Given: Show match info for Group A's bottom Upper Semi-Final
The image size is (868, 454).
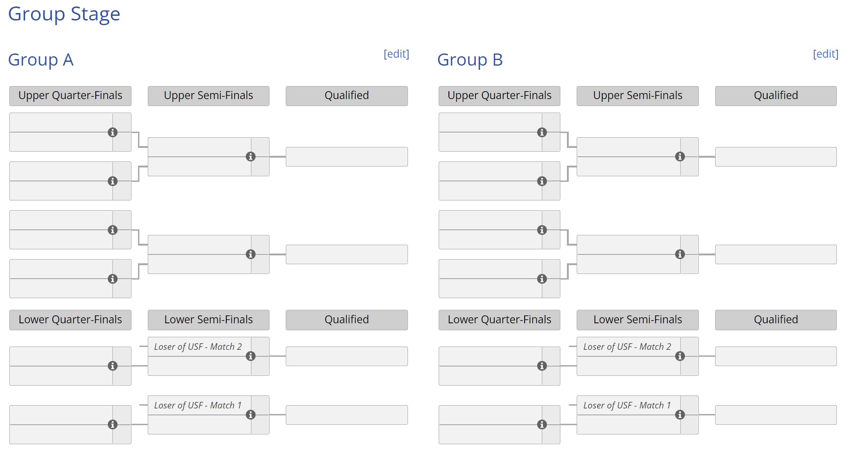Looking at the screenshot, I should pos(250,254).
